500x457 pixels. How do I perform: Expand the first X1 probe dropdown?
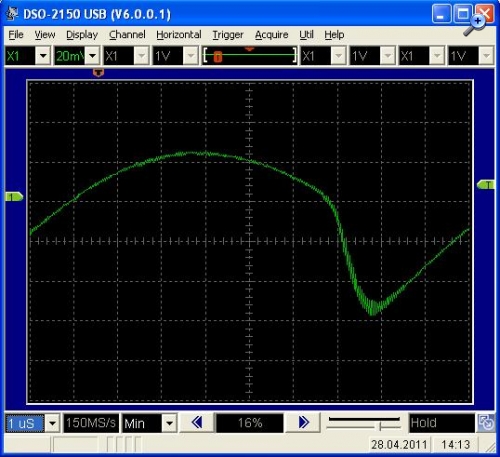43,56
